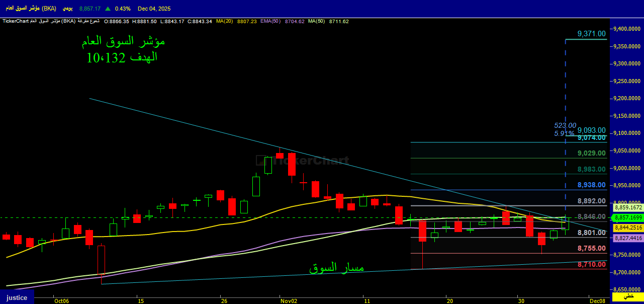Select the MA(20) indicator legend label
This screenshot has height=304, width=644.
tap(224, 21)
